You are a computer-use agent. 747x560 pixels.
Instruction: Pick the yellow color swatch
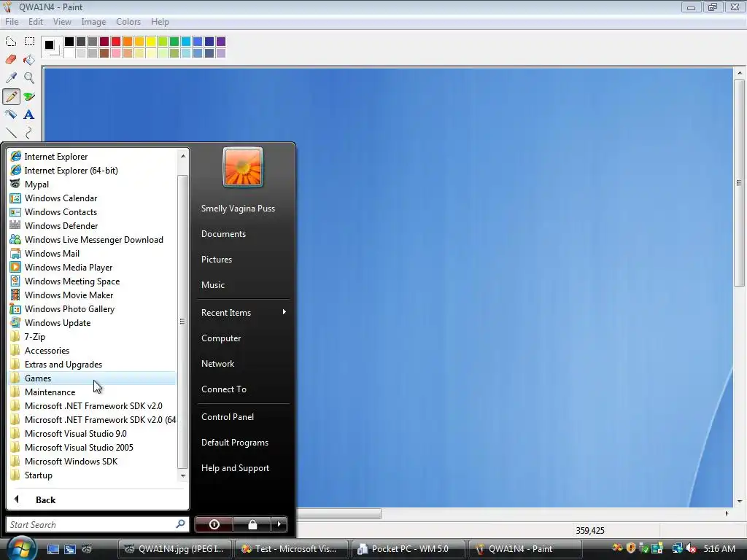click(x=151, y=42)
